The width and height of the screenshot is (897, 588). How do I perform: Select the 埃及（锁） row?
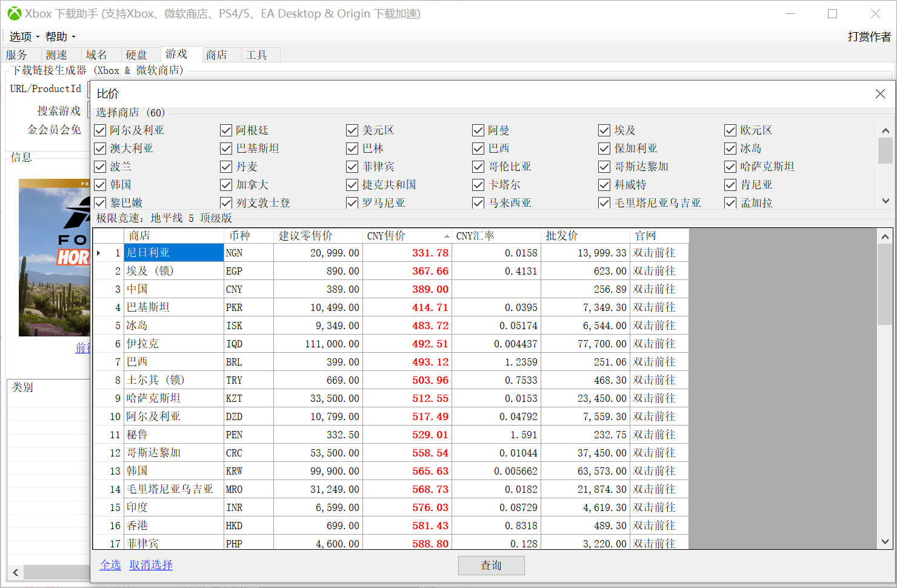pos(391,271)
